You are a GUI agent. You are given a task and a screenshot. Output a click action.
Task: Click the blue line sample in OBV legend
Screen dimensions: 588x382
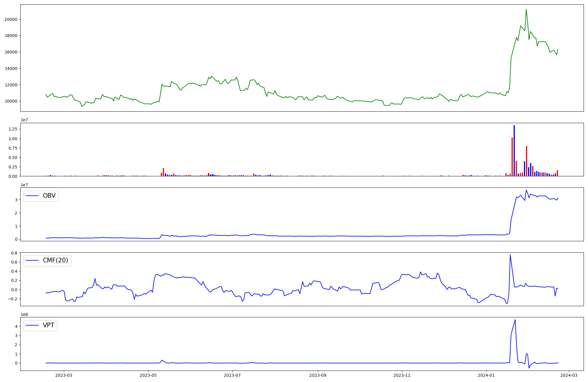tap(32, 196)
